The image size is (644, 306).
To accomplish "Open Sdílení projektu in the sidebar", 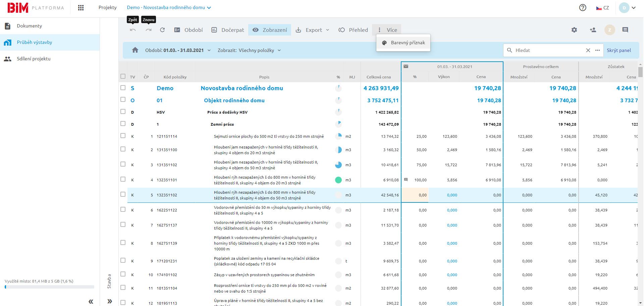I will (34, 59).
